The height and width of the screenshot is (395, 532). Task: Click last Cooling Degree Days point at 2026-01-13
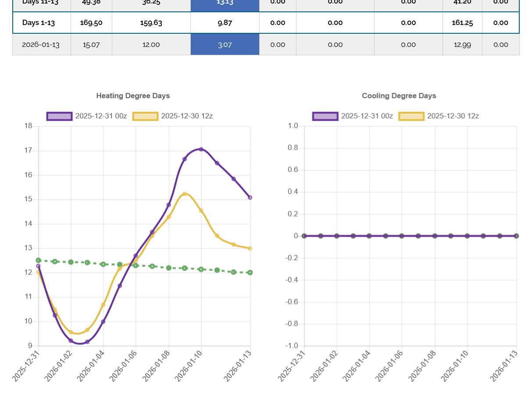516,236
